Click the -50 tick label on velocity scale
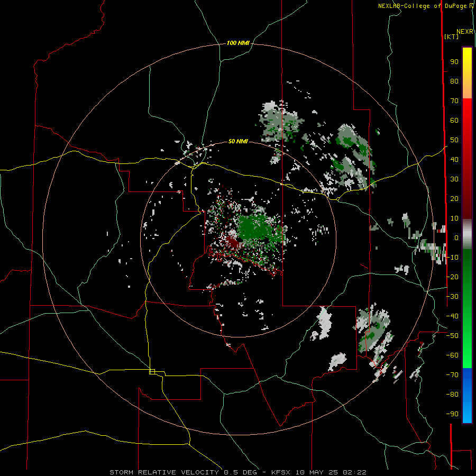Viewport: 476px width, 476px height. click(x=452, y=336)
